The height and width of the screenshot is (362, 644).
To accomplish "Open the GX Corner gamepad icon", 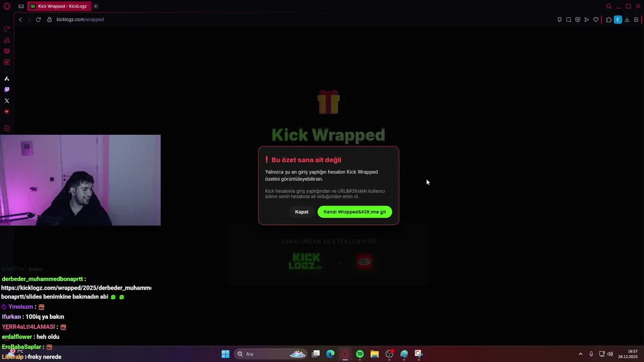I will pyautogui.click(x=21, y=7).
